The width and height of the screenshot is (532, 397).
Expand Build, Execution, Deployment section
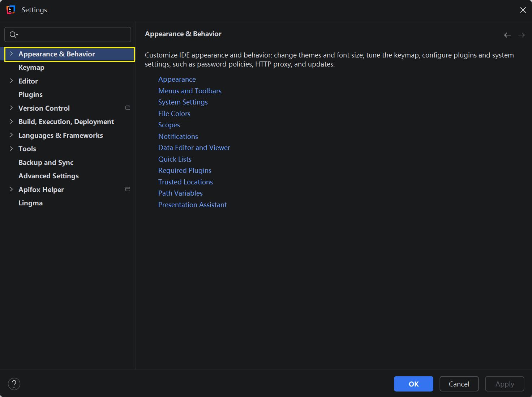coord(11,121)
